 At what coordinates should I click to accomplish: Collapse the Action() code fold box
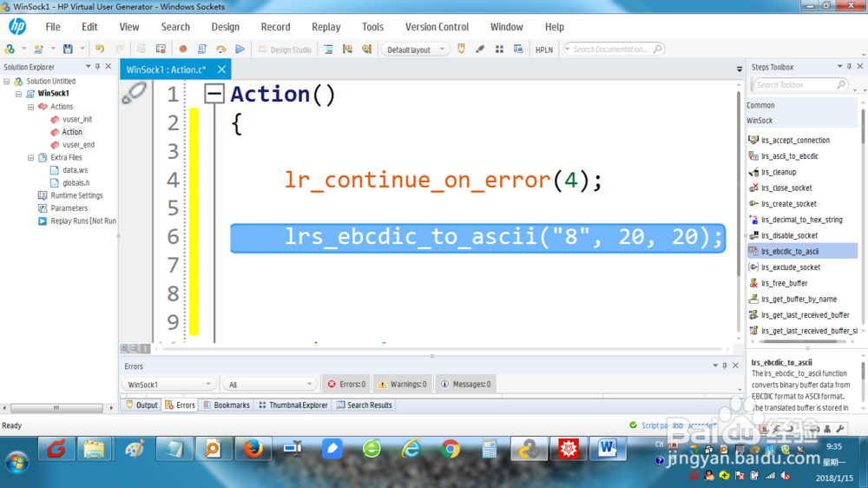point(214,94)
